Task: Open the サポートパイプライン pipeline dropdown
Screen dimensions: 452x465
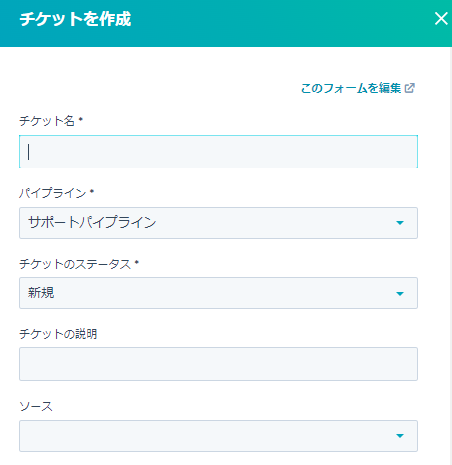Action: 218,223
